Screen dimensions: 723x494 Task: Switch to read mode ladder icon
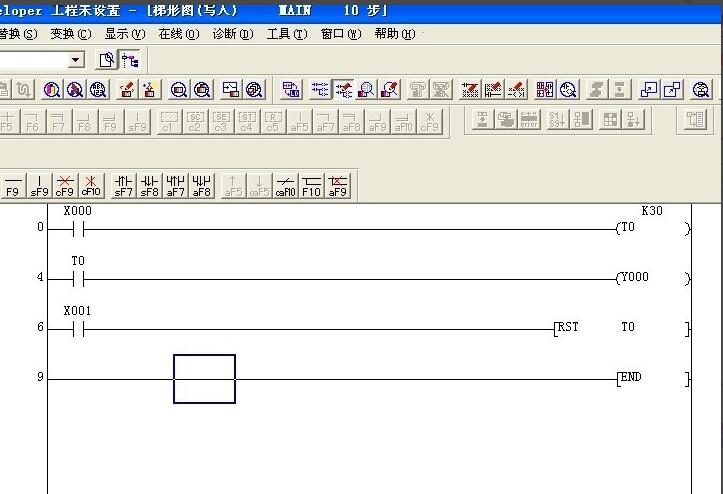(x=320, y=89)
